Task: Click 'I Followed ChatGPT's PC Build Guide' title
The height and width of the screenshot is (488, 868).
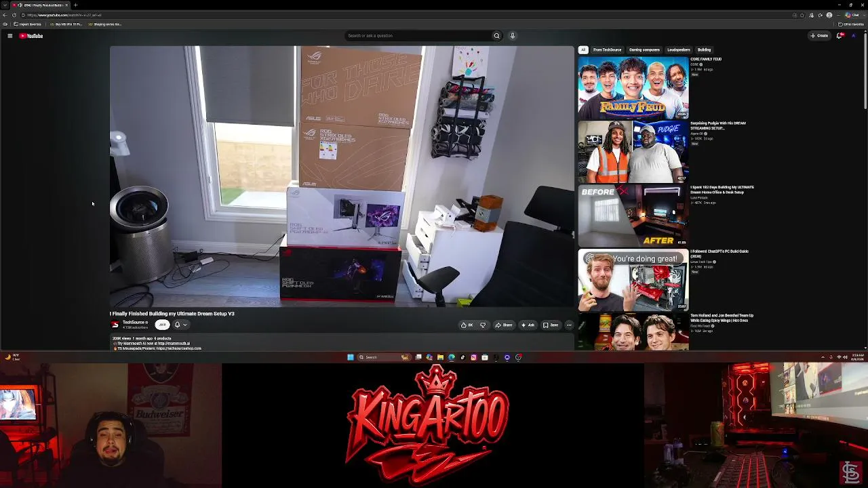Action: 719,253
